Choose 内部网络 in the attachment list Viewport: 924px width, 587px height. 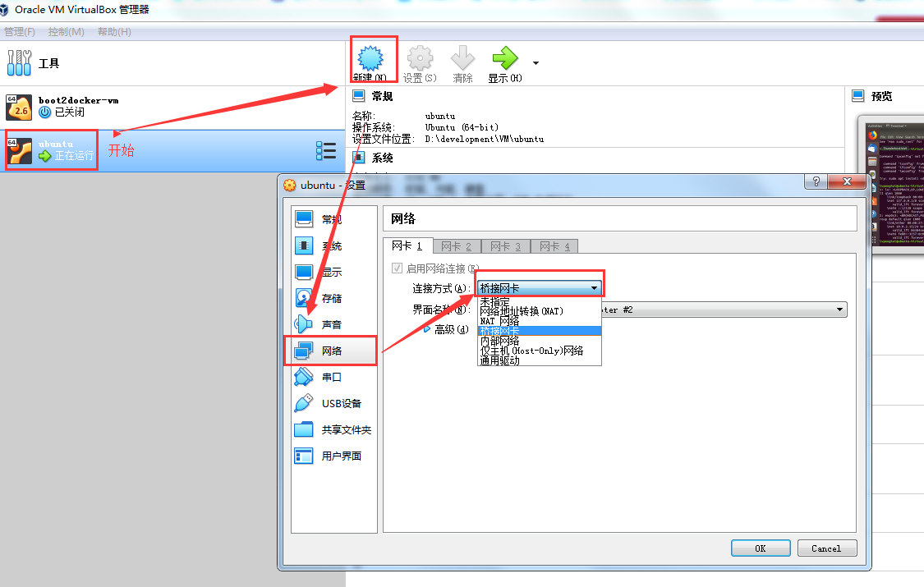[539, 341]
